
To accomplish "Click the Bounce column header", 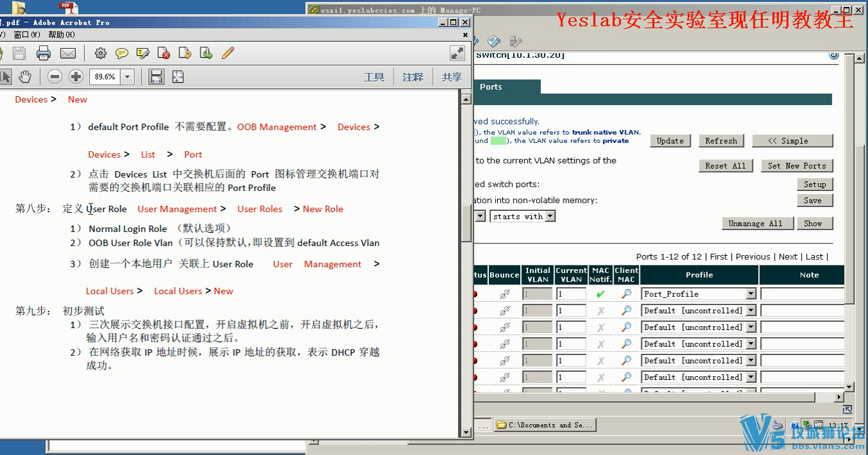I will tap(504, 275).
